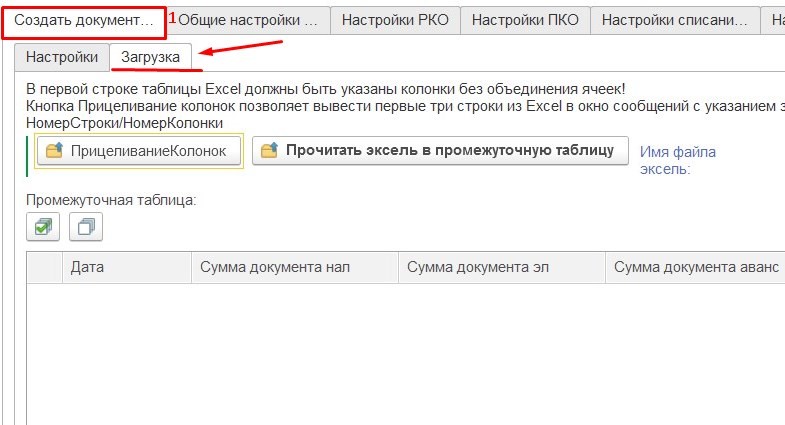The image size is (785, 425).
Task: Select the Загрузка sub-tab
Action: (x=150, y=58)
